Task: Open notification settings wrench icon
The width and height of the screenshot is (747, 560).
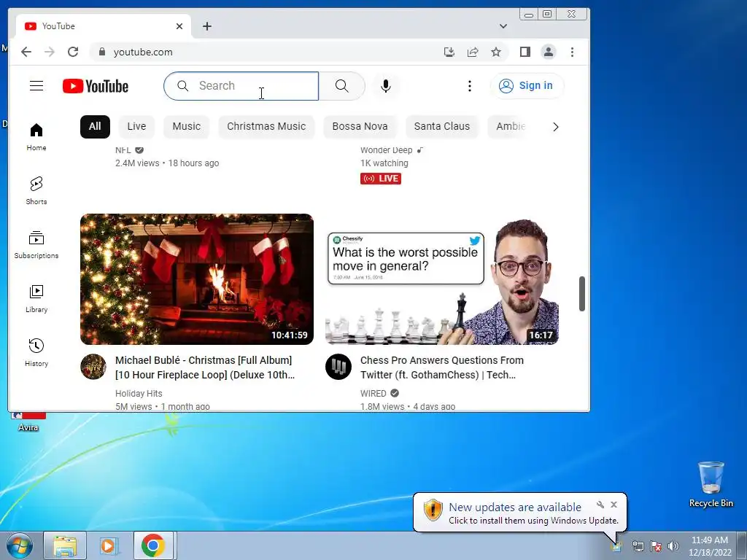Action: pos(600,505)
